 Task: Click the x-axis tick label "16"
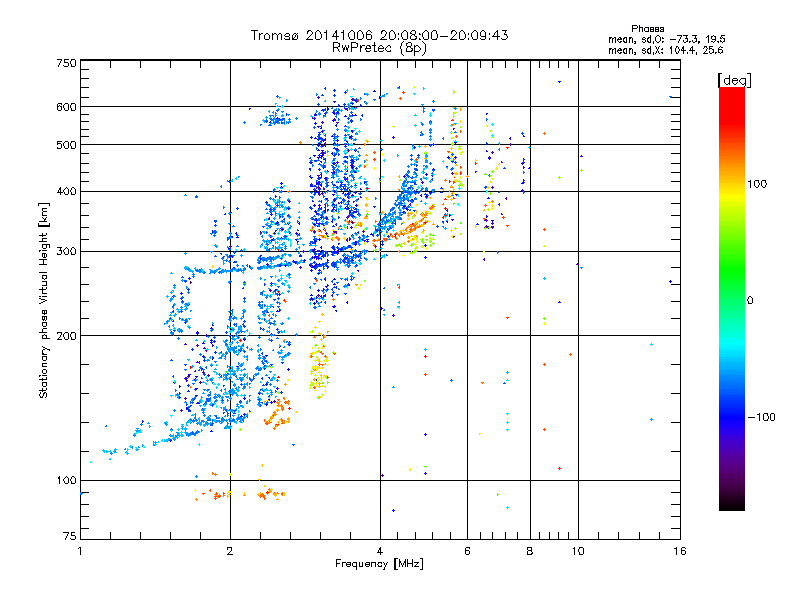680,551
